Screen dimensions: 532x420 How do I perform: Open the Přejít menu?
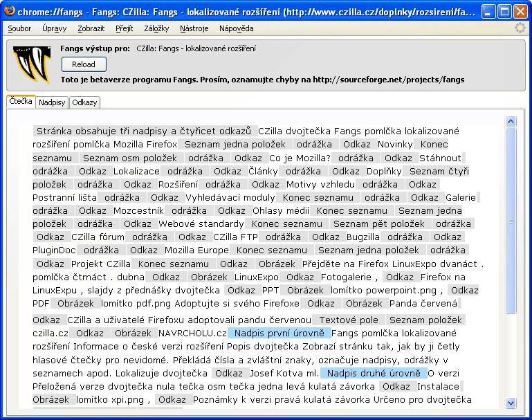[x=124, y=28]
